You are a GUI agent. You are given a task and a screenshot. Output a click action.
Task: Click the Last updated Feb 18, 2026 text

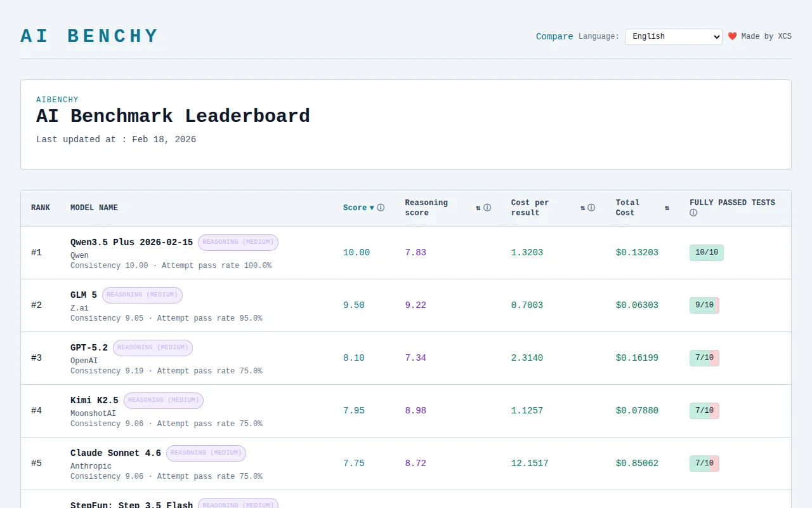pos(116,140)
